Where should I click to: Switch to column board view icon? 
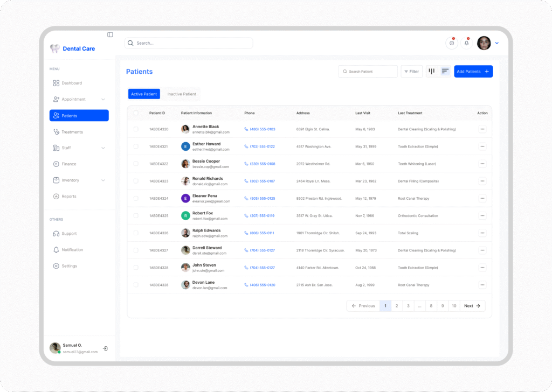[x=432, y=71]
